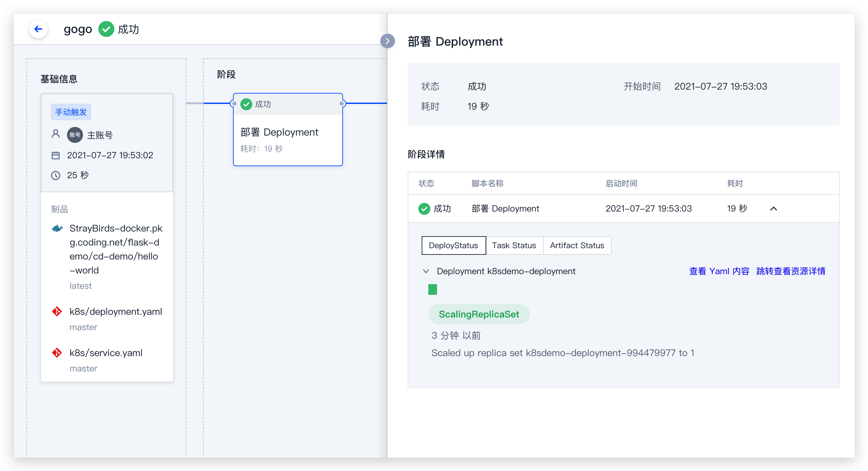Click the 跳转查看资源详情 link
The image size is (868, 471).
(x=791, y=271)
